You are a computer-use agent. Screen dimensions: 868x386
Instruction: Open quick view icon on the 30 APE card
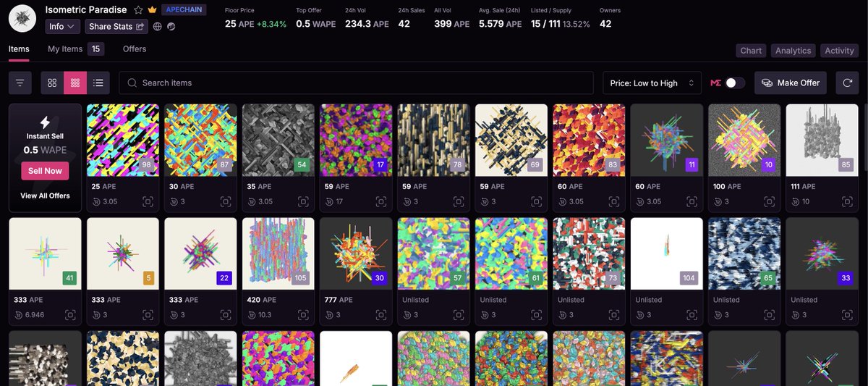point(225,201)
